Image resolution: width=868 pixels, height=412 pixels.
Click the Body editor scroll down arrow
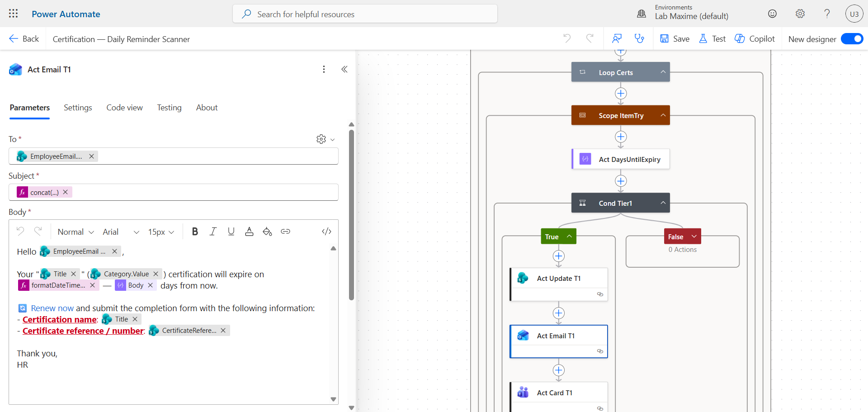pos(333,399)
